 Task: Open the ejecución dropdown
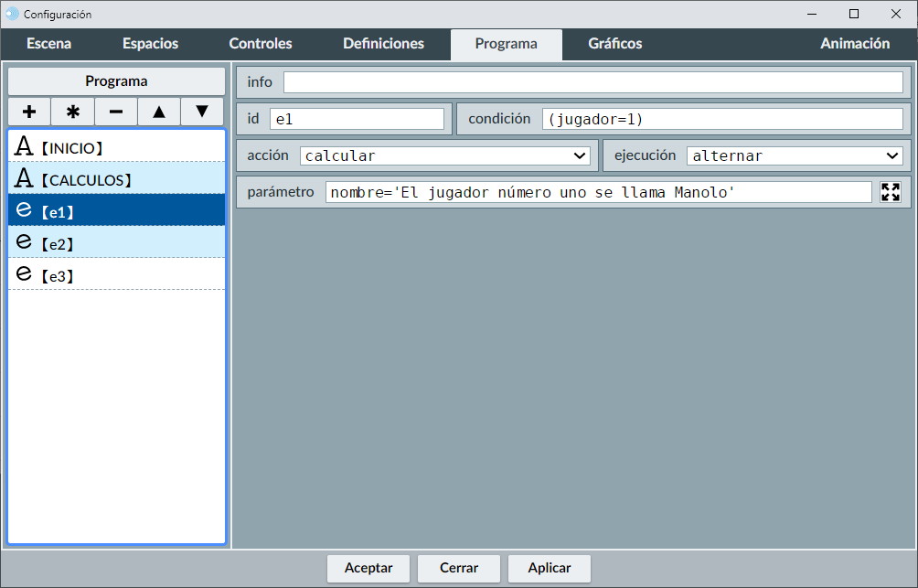[795, 155]
